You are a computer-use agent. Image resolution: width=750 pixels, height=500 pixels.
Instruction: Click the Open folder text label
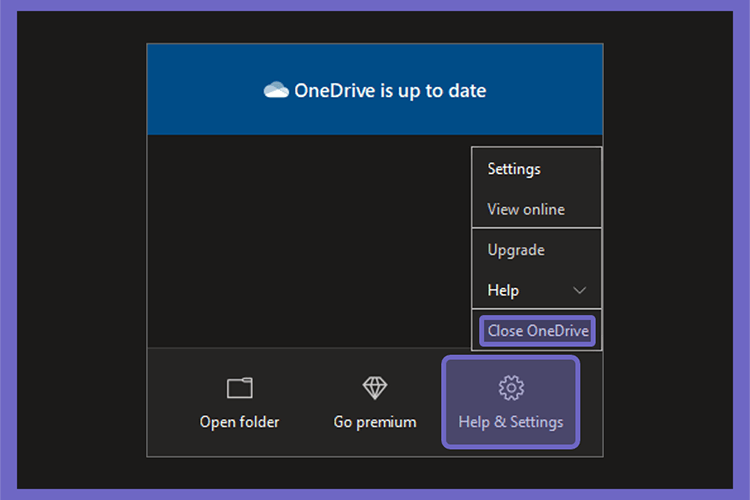tap(240, 422)
